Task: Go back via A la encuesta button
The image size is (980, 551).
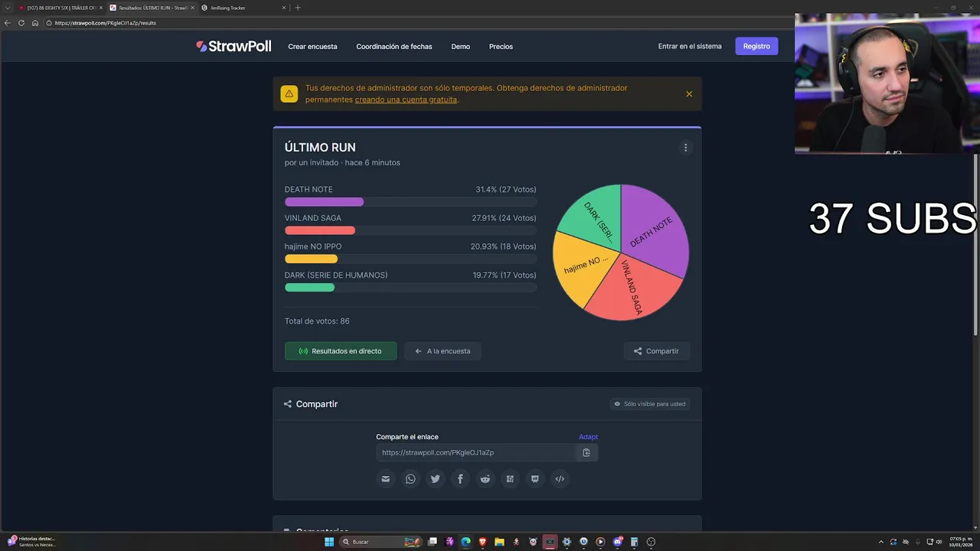Action: pos(443,351)
